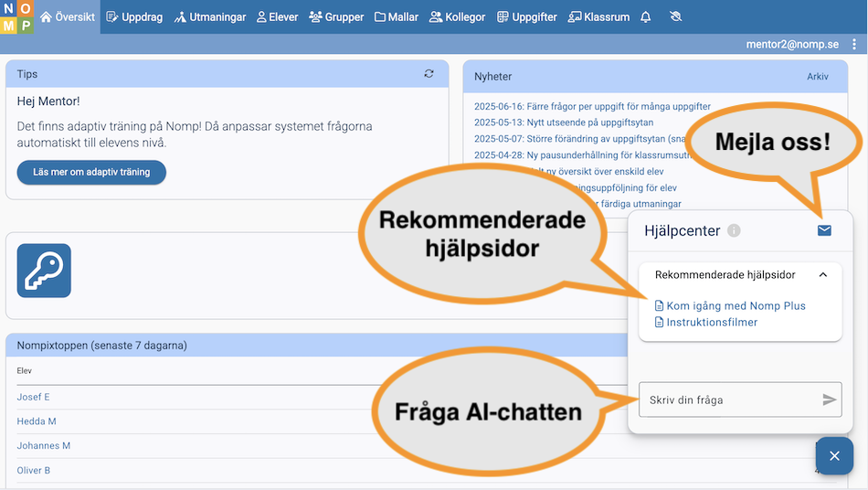
Task: Open the Uppgifter section
Action: (x=527, y=17)
